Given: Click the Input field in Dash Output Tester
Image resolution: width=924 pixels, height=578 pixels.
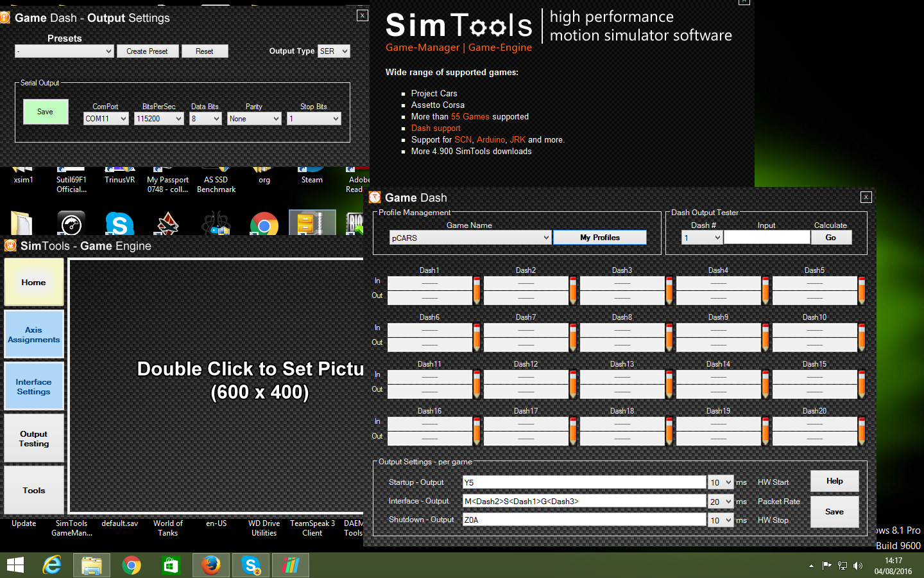Looking at the screenshot, I should point(767,237).
